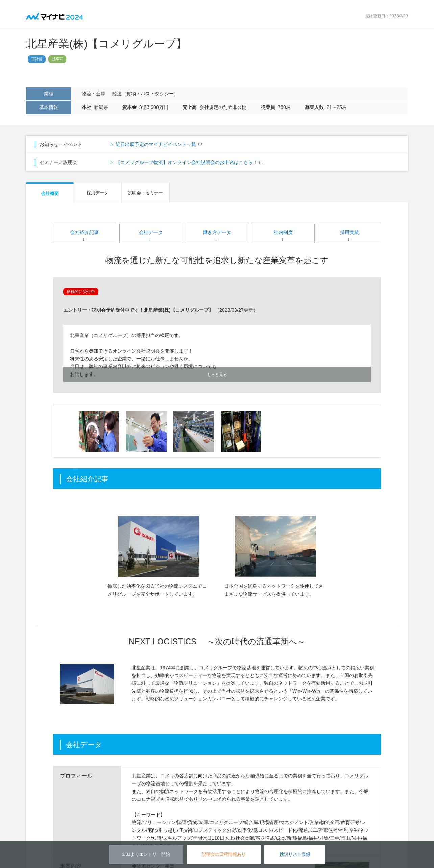Screen dimensions: 434x868
Task: Click 検討リスト登録 button
Action: click(295, 854)
